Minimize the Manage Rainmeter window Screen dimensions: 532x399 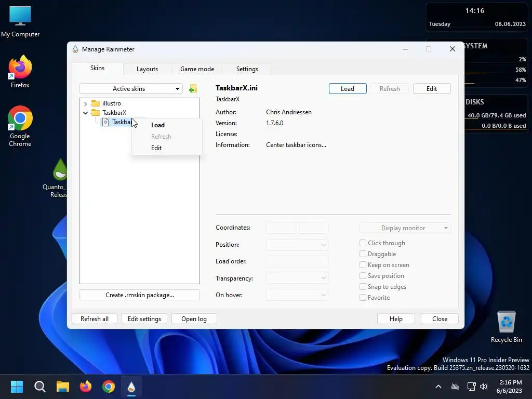(405, 49)
